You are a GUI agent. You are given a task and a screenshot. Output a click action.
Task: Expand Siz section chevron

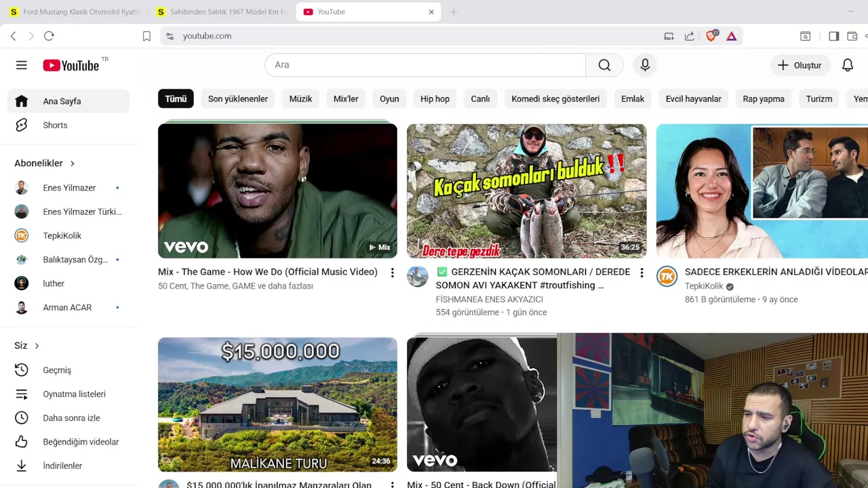point(37,346)
